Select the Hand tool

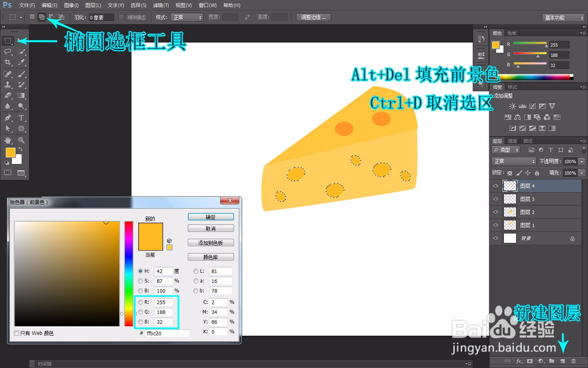8,140
